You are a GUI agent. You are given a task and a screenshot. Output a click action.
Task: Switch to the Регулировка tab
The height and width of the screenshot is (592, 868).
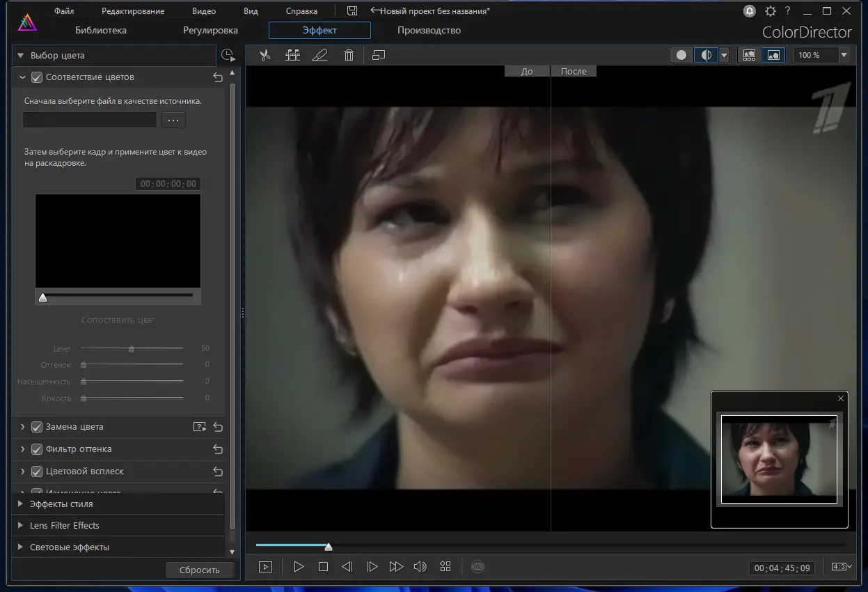[210, 30]
